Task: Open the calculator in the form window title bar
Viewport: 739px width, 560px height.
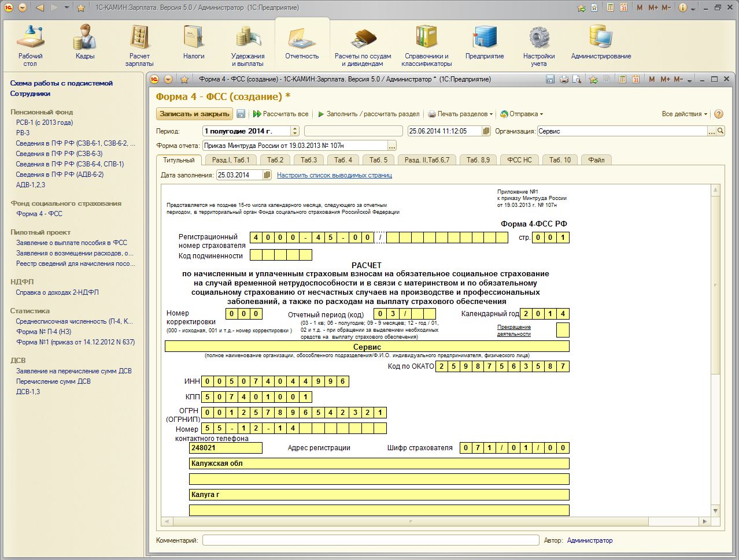Action: [x=622, y=79]
